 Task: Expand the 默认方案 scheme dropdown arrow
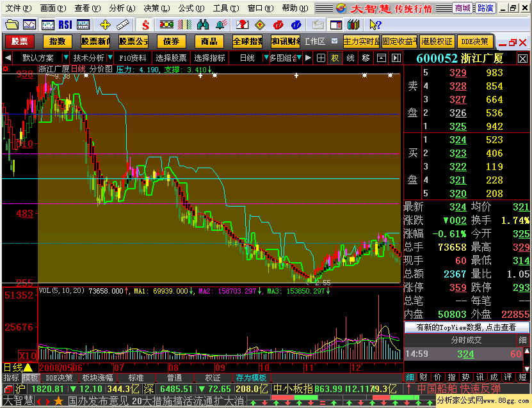click(x=66, y=58)
